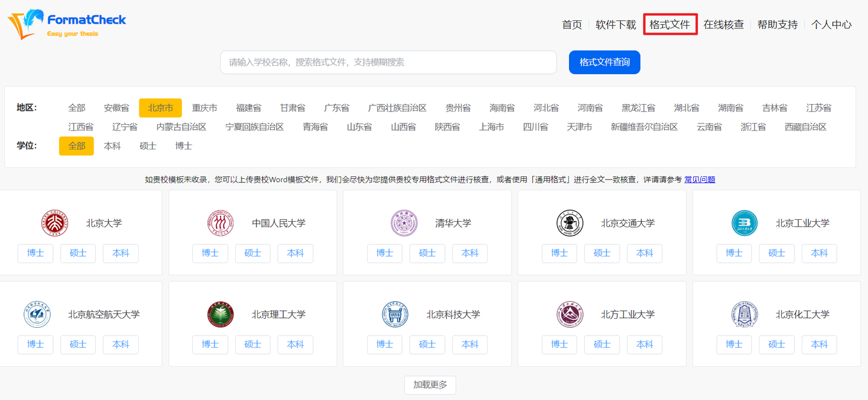Filter region by 内蒙古自治区
Image resolution: width=868 pixels, height=400 pixels.
click(181, 127)
